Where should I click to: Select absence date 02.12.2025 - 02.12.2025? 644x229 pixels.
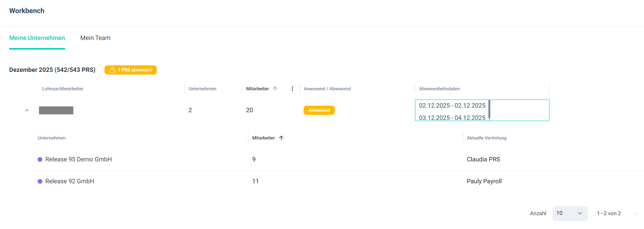tap(452, 106)
